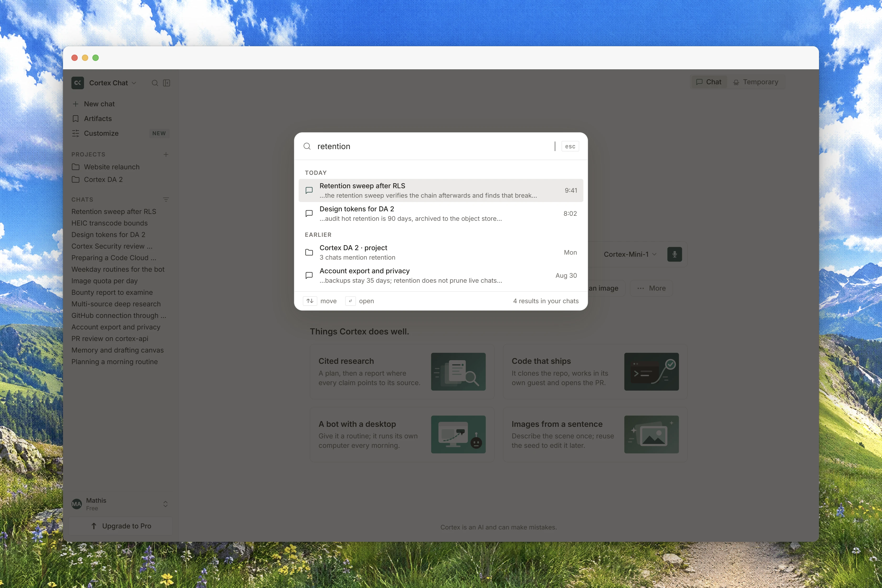
Task: Click the sidebar search magnifier icon
Action: (155, 83)
